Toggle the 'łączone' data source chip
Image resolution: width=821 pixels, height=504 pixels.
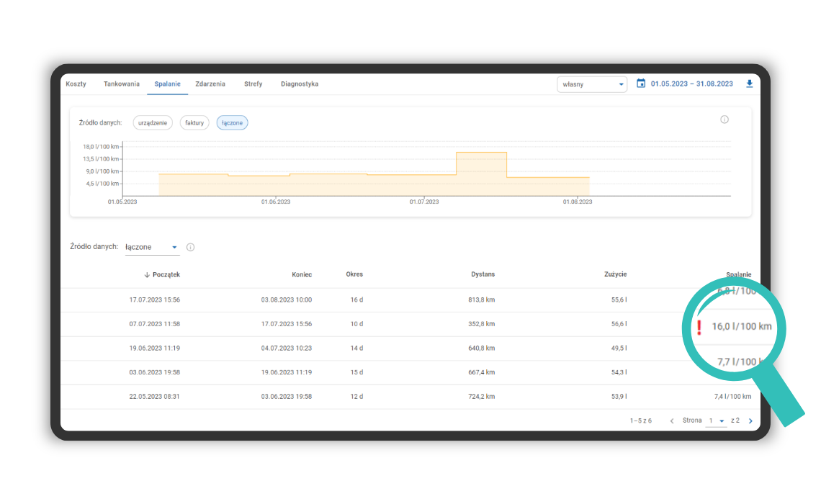click(232, 123)
